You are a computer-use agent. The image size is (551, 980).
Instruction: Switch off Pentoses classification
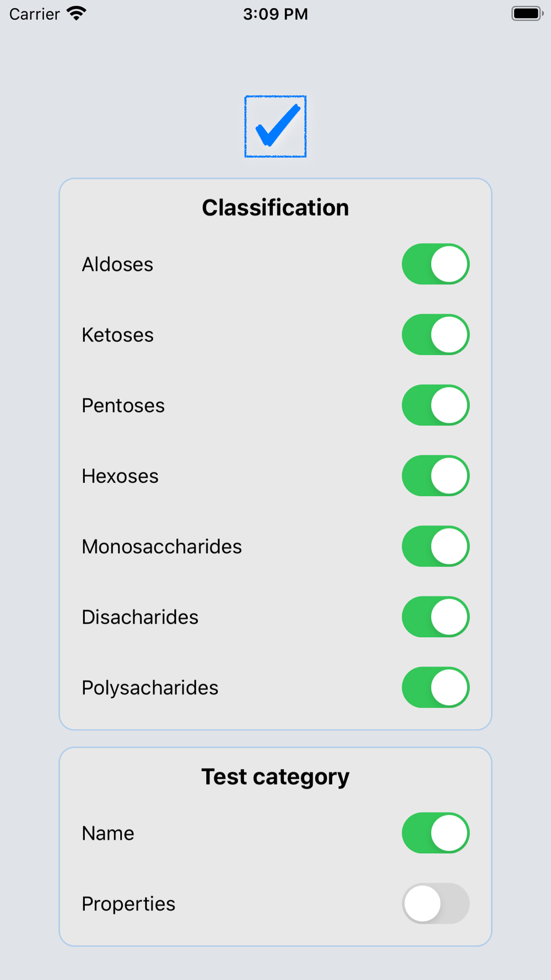pyautogui.click(x=435, y=405)
